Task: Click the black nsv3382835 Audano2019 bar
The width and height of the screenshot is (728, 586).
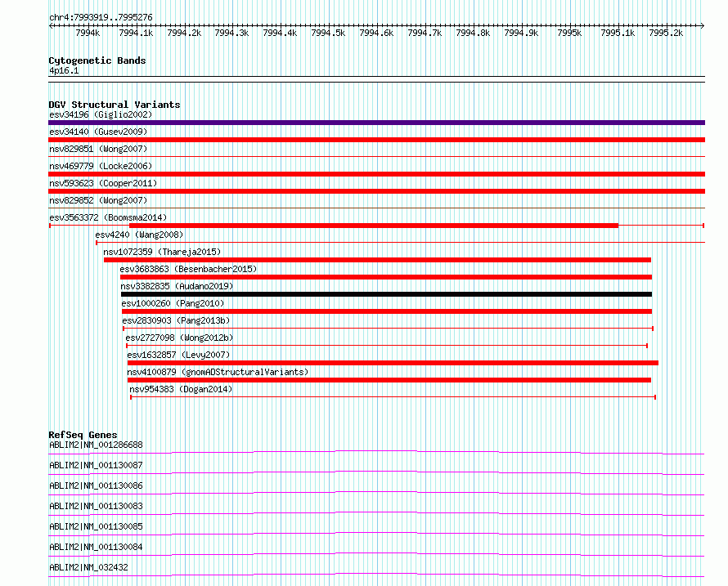Action: tap(386, 294)
